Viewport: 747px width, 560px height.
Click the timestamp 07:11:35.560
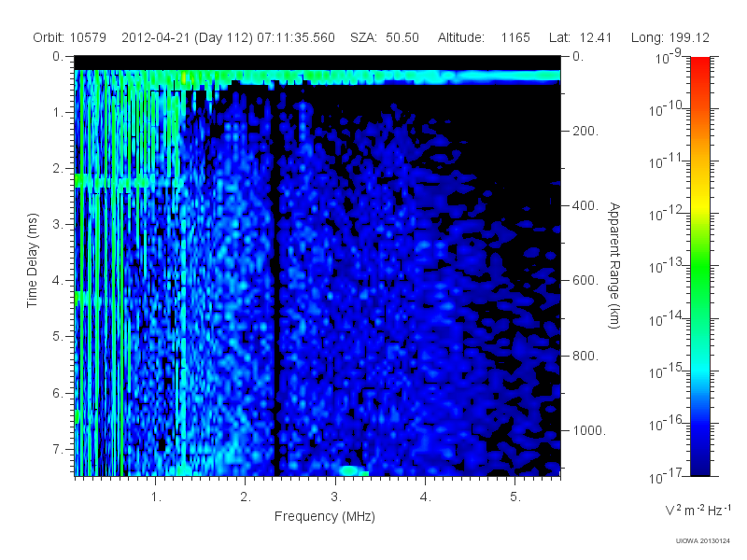(296, 37)
